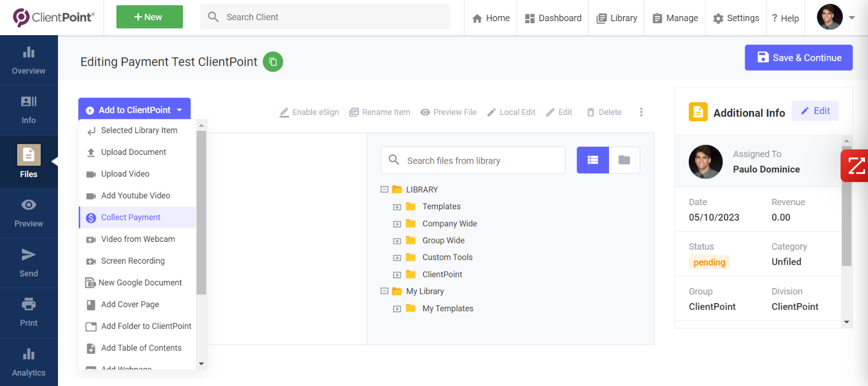Open the profile dropdown arrow
The image size is (868, 386).
tap(851, 17)
